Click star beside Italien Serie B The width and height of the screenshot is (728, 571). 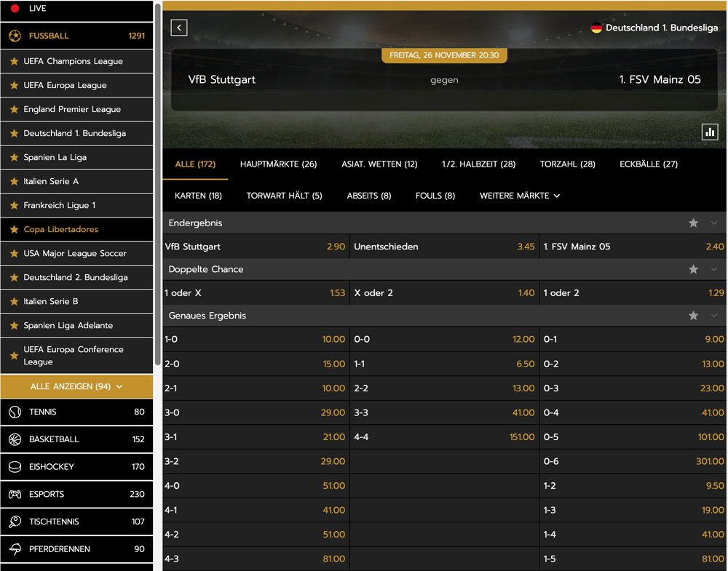tap(15, 302)
